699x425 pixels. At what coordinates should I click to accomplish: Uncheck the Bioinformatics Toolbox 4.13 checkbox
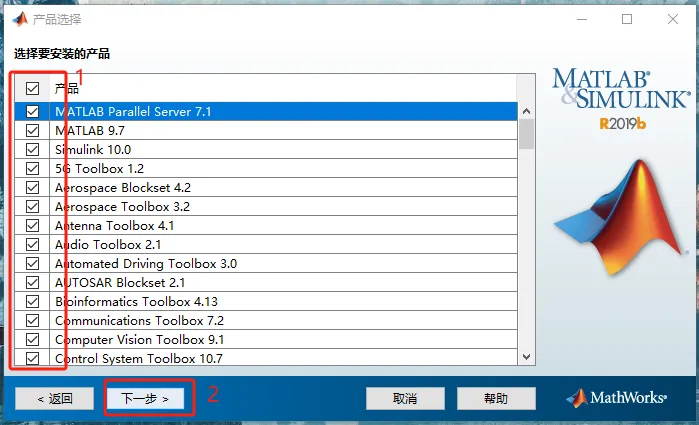click(32, 301)
